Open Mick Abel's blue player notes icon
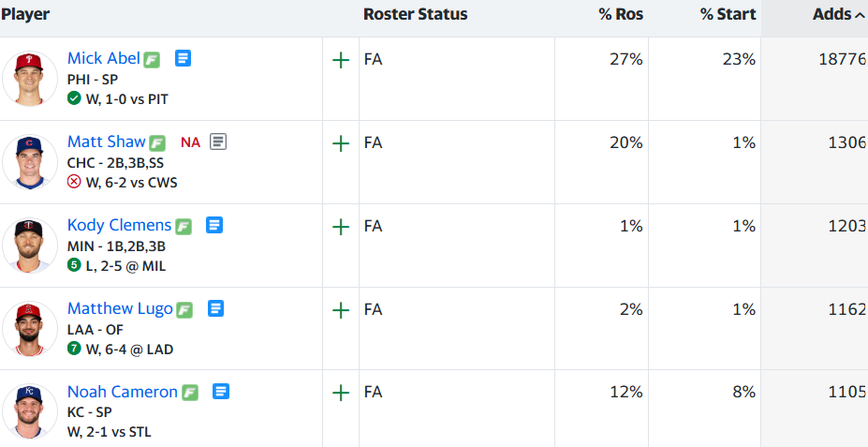868x447 pixels. click(x=184, y=58)
